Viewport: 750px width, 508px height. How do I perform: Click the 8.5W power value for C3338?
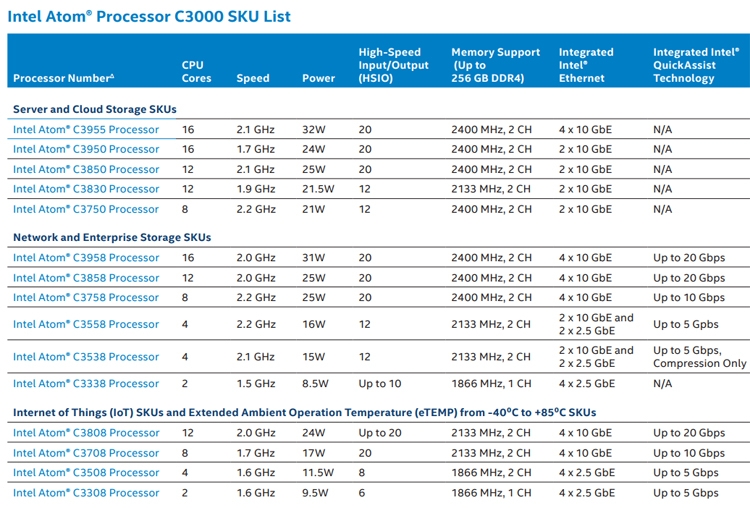click(x=315, y=384)
